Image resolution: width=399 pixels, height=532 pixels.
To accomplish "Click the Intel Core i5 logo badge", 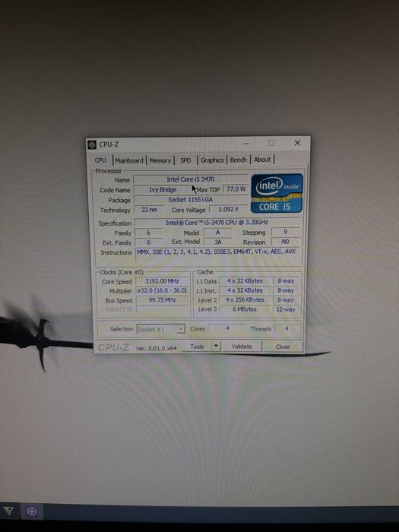I will pos(277,193).
